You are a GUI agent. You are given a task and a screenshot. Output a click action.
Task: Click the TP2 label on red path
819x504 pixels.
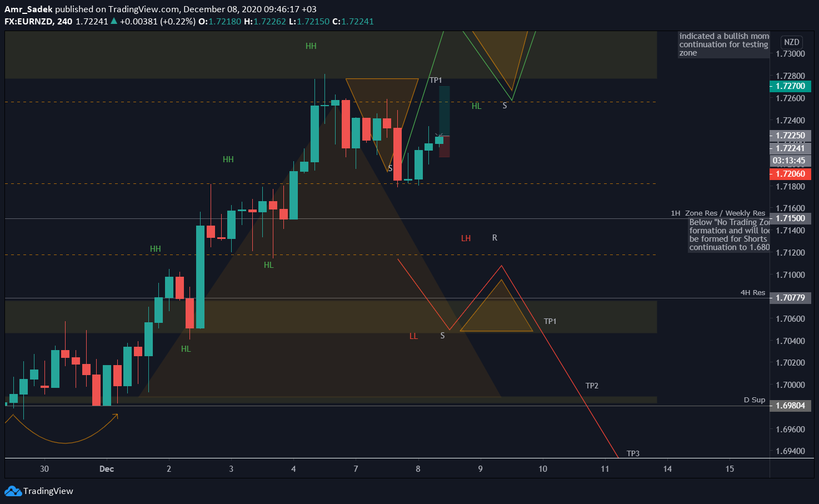[x=592, y=386]
